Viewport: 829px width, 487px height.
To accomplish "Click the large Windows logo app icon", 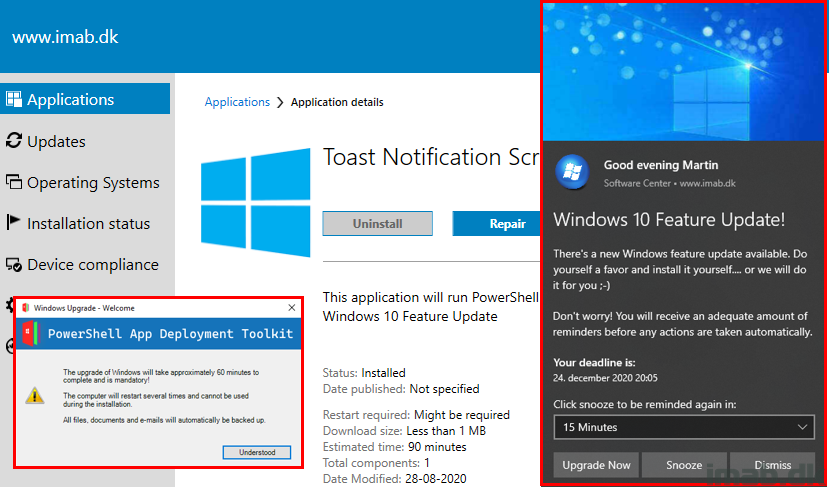I will (256, 203).
